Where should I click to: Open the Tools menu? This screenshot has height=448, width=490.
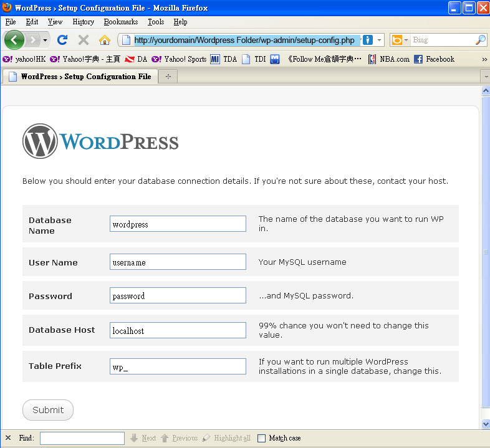click(156, 22)
